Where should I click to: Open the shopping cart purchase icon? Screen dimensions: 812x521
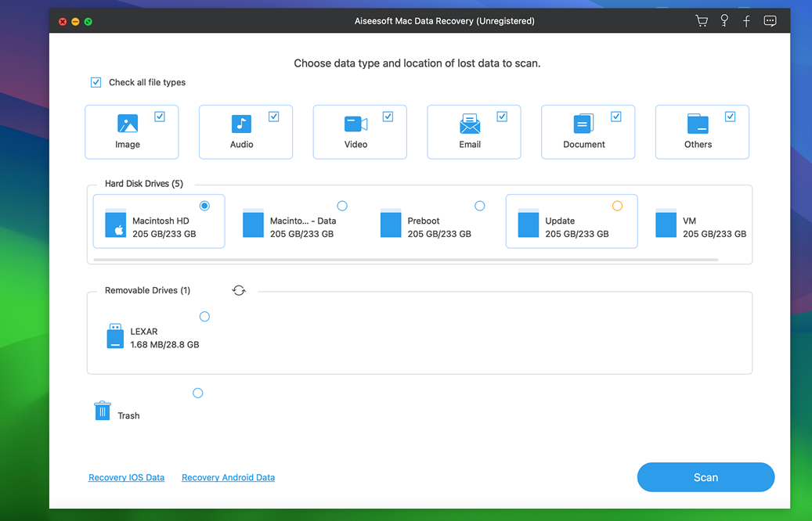[x=702, y=20]
